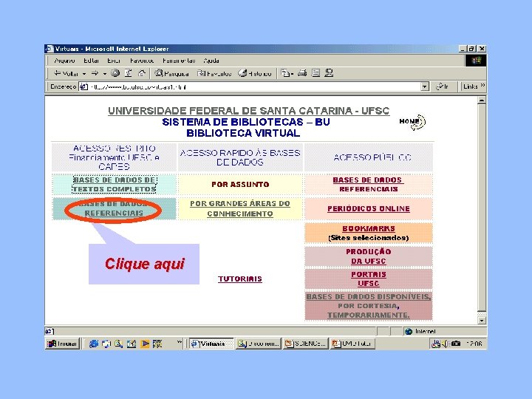Image resolution: width=532 pixels, height=399 pixels.
Task: Open the Produção da UFSC link
Action: [x=369, y=256]
